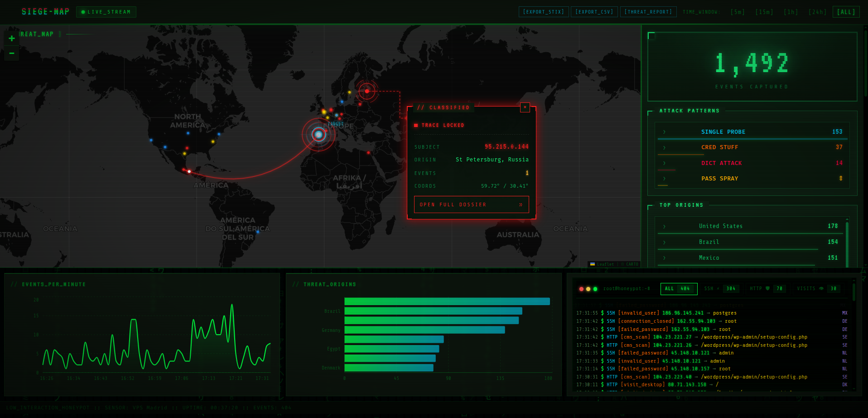Image resolution: width=868 pixels, height=418 pixels.
Task: Filter log by VISITS tab
Action: pos(818,289)
